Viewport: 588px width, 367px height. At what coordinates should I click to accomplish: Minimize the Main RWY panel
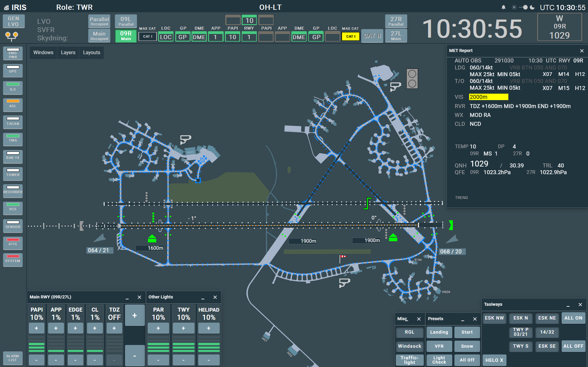click(127, 298)
